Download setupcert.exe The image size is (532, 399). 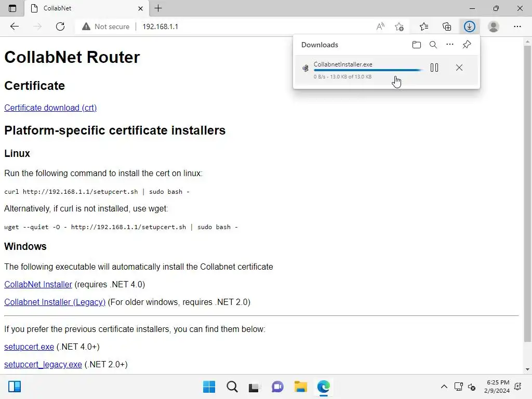point(29,347)
